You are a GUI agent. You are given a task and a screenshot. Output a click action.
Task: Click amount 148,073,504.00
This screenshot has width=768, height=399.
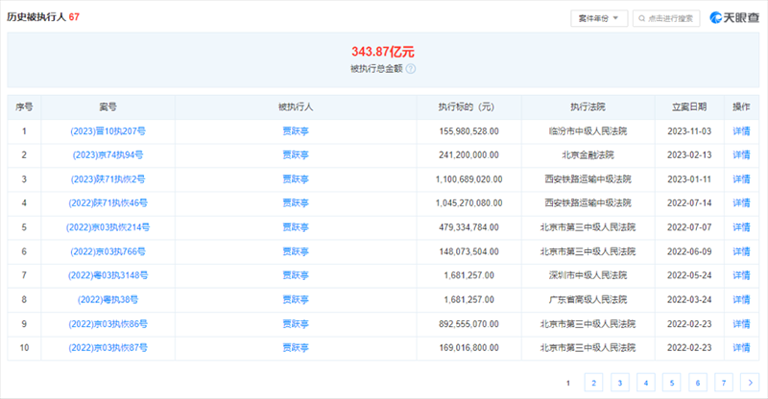469,252
